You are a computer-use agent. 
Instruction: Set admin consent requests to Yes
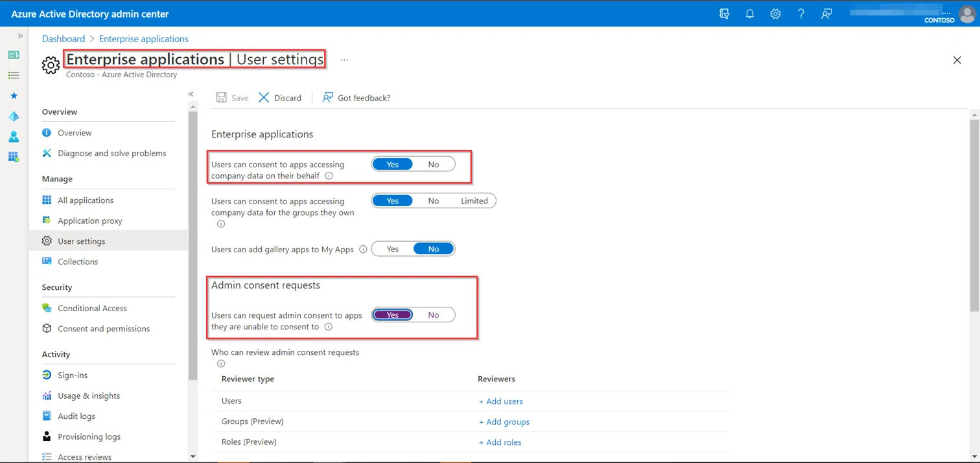[393, 315]
